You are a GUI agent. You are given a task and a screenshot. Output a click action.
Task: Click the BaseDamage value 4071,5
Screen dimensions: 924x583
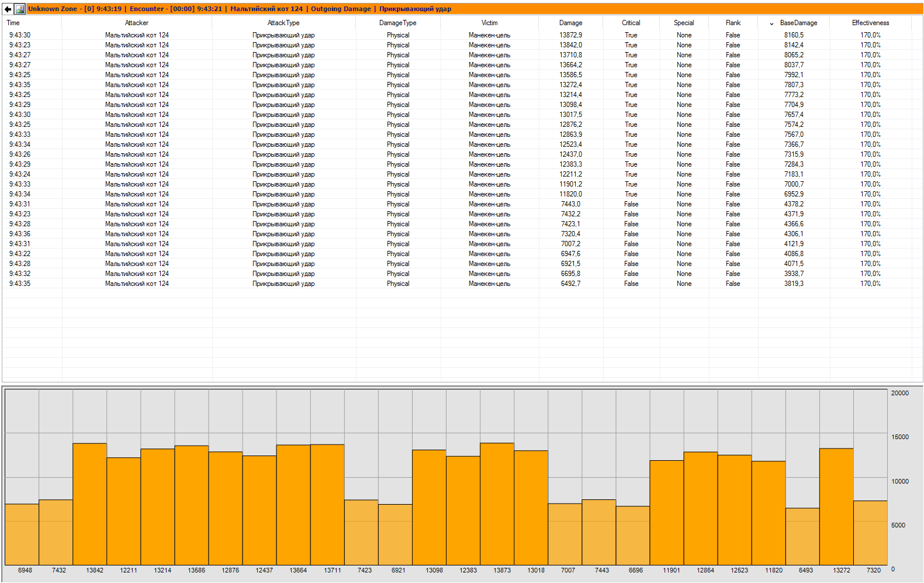click(794, 264)
